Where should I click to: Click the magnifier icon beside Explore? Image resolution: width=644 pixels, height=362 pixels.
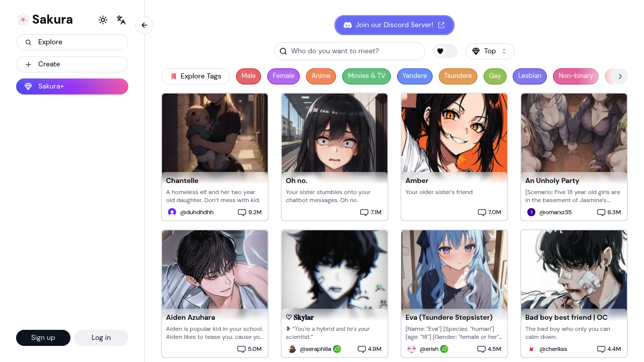point(28,42)
